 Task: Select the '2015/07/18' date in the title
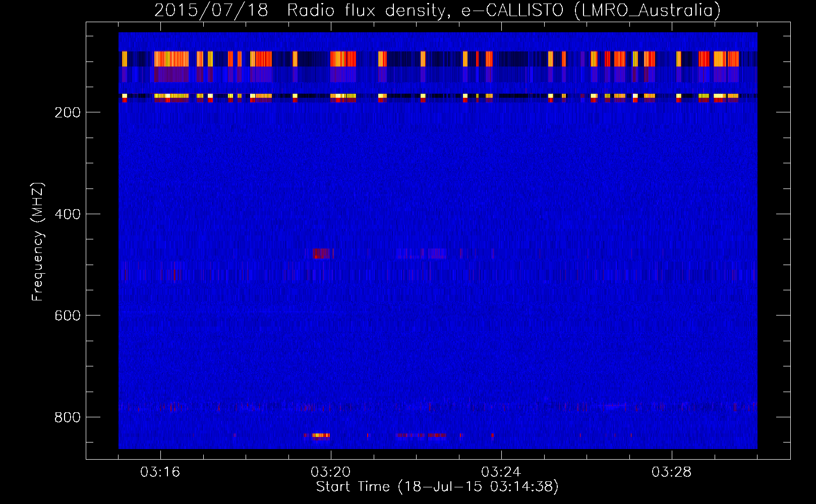(x=211, y=10)
